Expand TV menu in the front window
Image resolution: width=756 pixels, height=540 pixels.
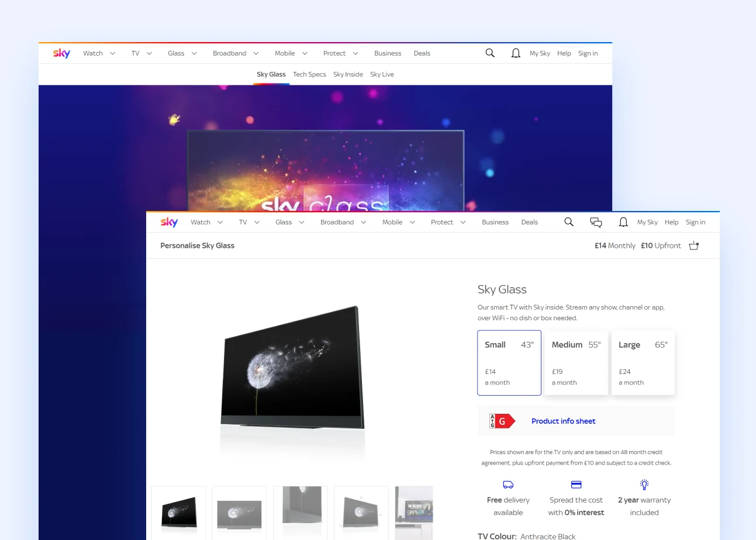[249, 222]
